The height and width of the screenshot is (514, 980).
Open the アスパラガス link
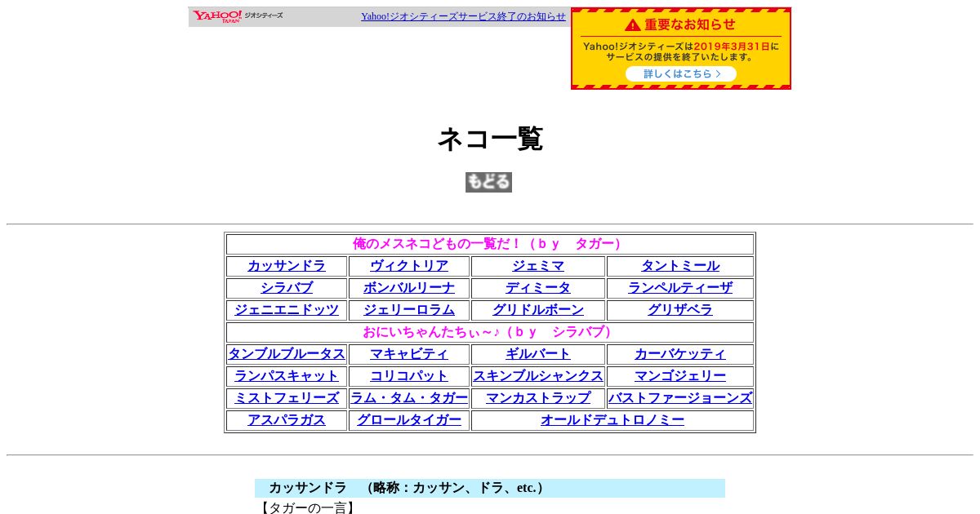pyautogui.click(x=287, y=420)
